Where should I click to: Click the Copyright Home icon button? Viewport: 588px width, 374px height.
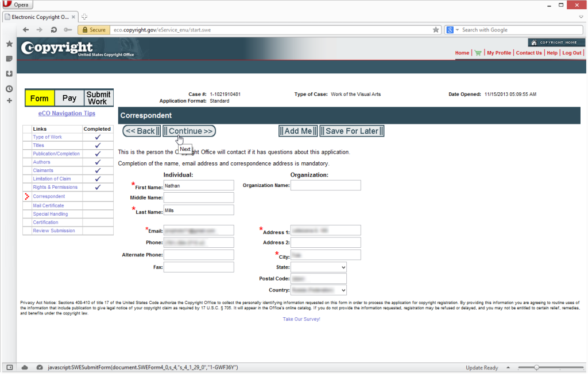click(556, 42)
